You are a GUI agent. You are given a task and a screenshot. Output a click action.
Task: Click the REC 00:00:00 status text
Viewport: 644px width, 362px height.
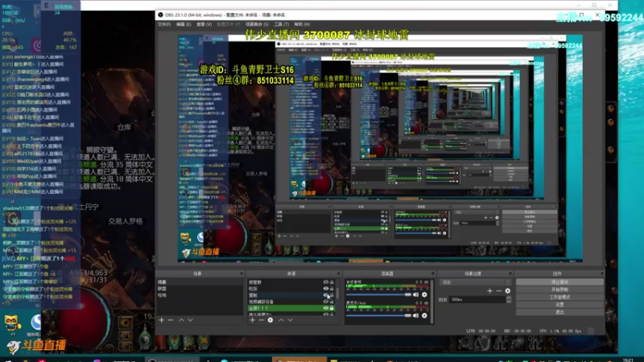[517, 331]
